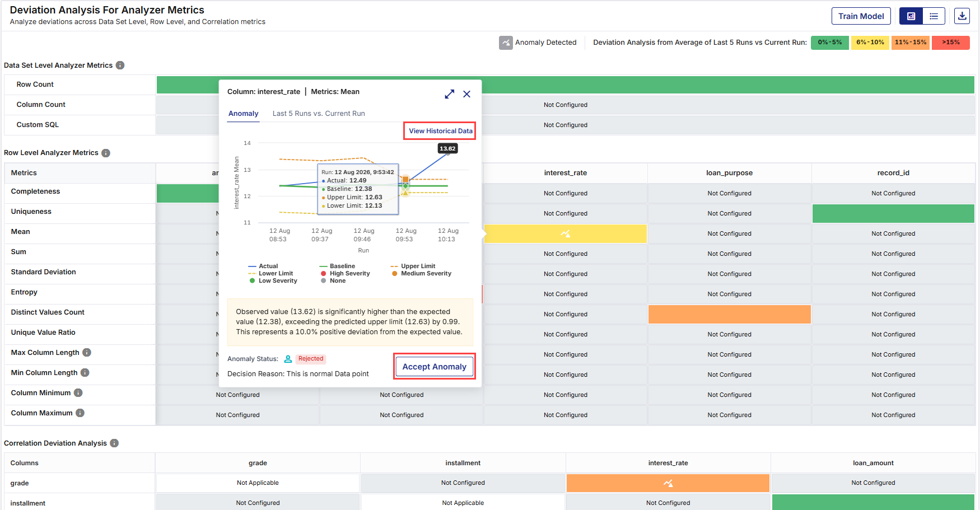Select the Anomaly tab in popup
This screenshot has height=510, width=980.
click(243, 114)
